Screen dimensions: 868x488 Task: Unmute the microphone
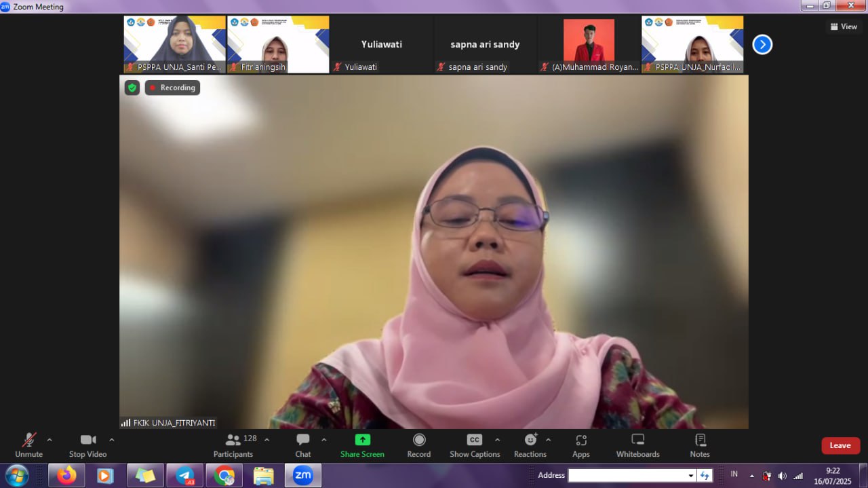[28, 445]
